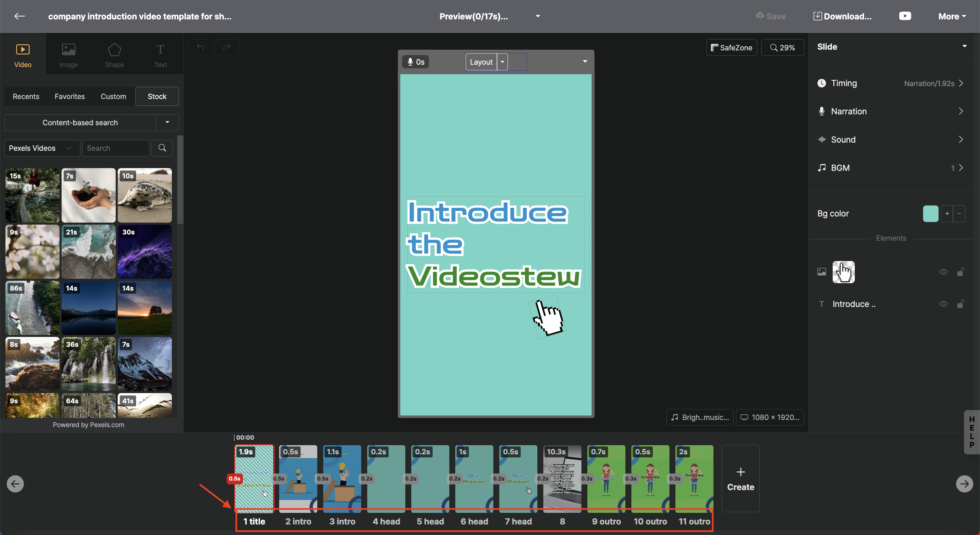This screenshot has width=980, height=535.
Task: Click the YouTube icon
Action: click(905, 16)
